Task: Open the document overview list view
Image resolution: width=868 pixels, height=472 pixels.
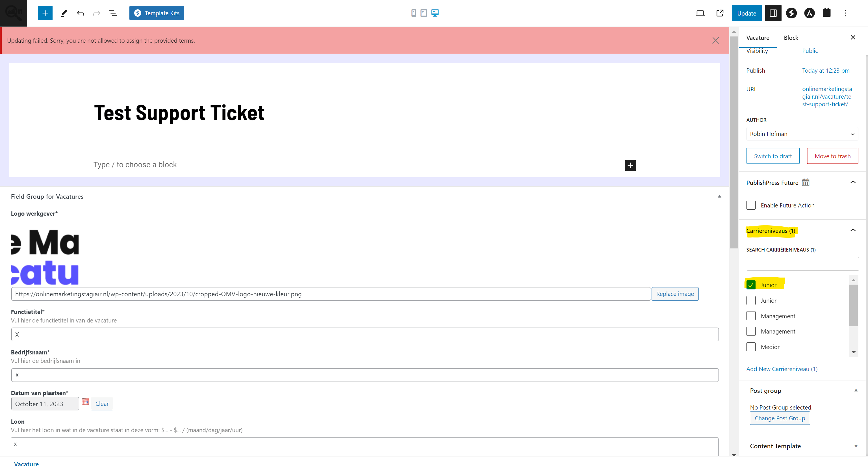Action: tap(113, 13)
